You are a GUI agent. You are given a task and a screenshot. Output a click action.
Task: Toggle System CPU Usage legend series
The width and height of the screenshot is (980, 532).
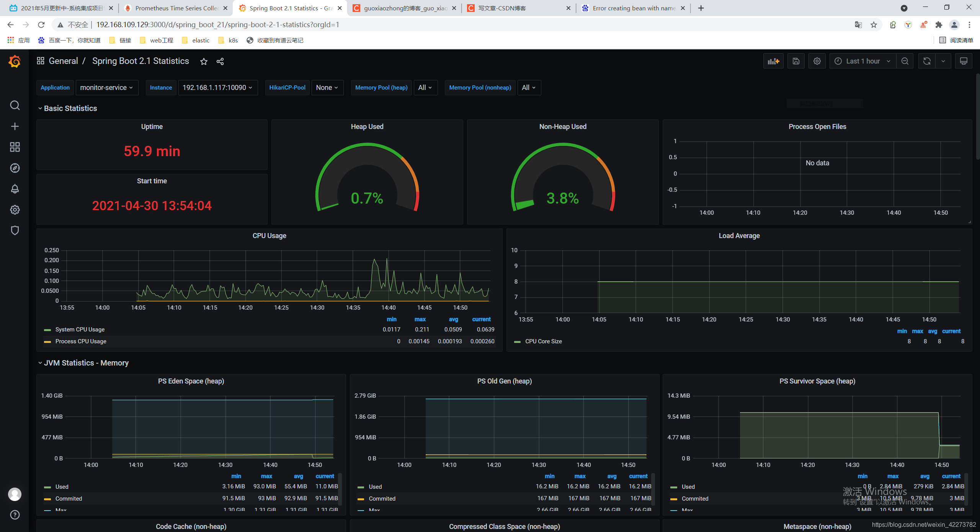tap(80, 330)
